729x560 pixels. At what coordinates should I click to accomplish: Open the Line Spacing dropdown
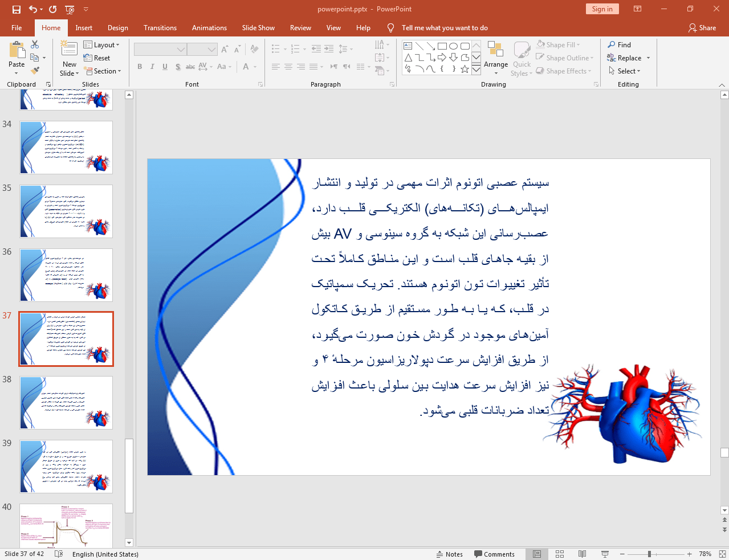[345, 49]
